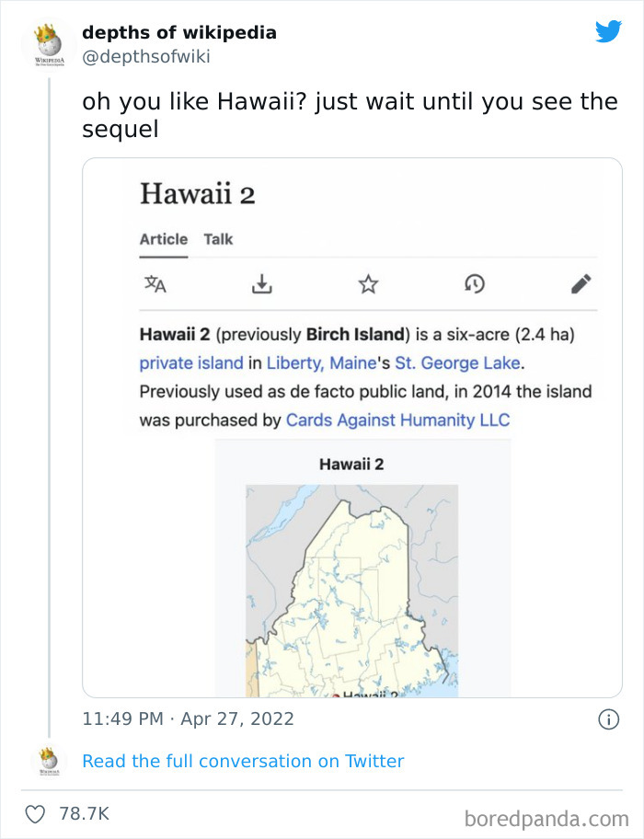Star the Hawaii 2 article for watchlist
This screenshot has height=839, width=644.
367,285
